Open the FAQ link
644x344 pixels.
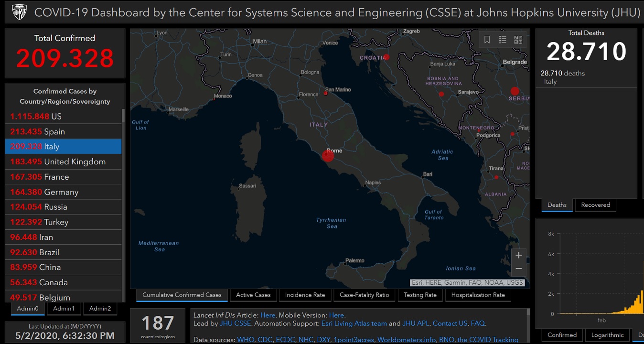(x=478, y=323)
